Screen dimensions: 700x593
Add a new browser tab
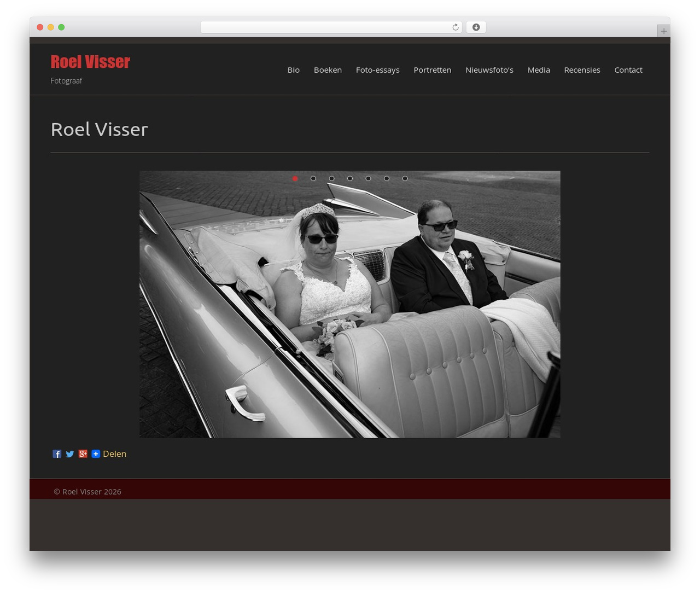[663, 31]
